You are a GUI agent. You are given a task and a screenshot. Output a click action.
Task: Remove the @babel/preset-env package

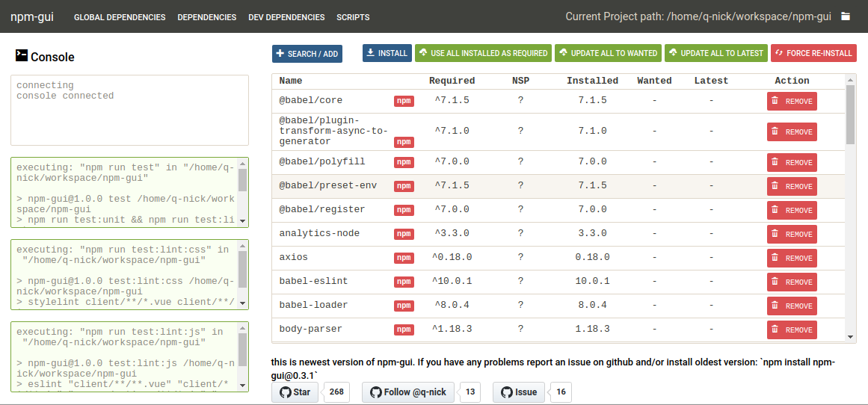tap(792, 187)
